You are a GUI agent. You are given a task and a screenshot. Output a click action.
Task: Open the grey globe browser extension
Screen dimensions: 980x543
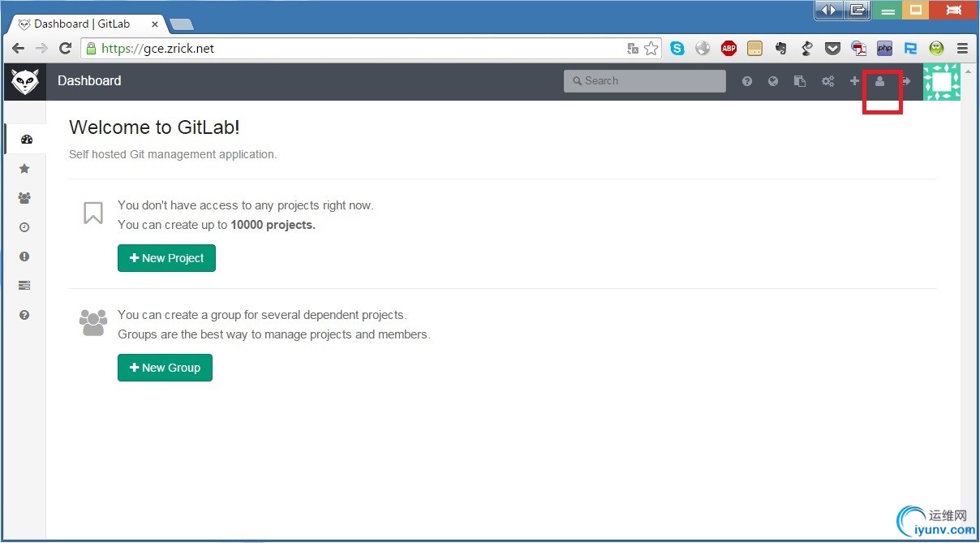703,49
